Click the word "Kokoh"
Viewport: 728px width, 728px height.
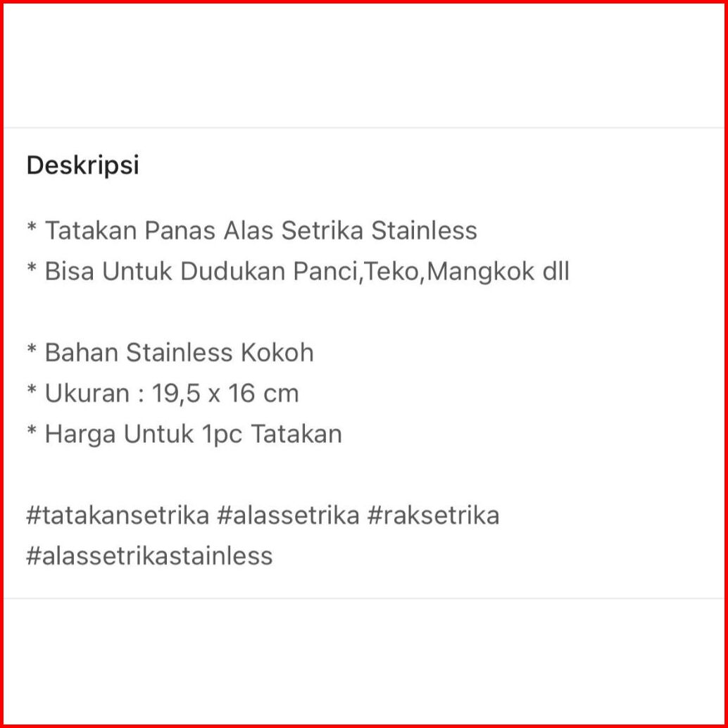(277, 352)
